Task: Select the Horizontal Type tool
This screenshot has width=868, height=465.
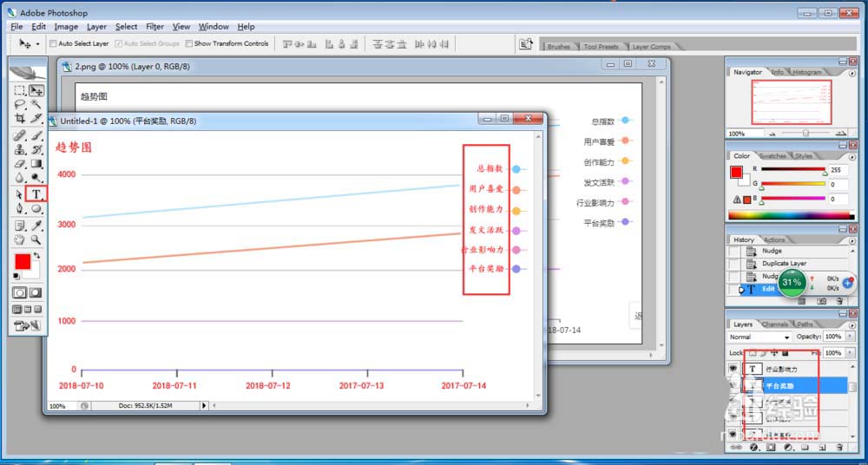Action: (x=36, y=194)
